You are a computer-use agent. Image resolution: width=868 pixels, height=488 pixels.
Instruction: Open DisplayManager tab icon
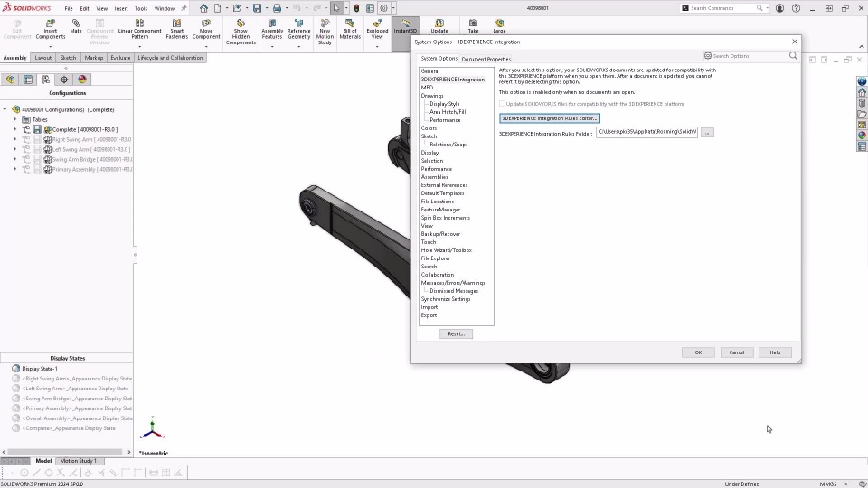point(82,80)
